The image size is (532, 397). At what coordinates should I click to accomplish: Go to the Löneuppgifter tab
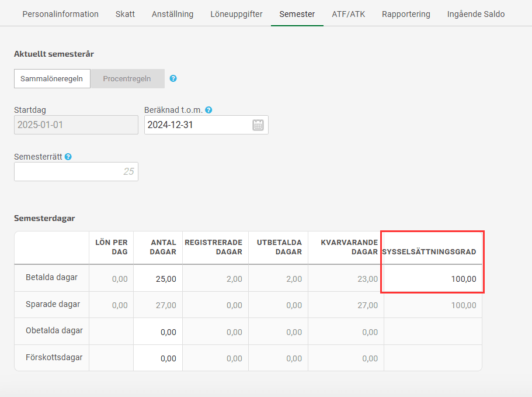click(x=236, y=14)
